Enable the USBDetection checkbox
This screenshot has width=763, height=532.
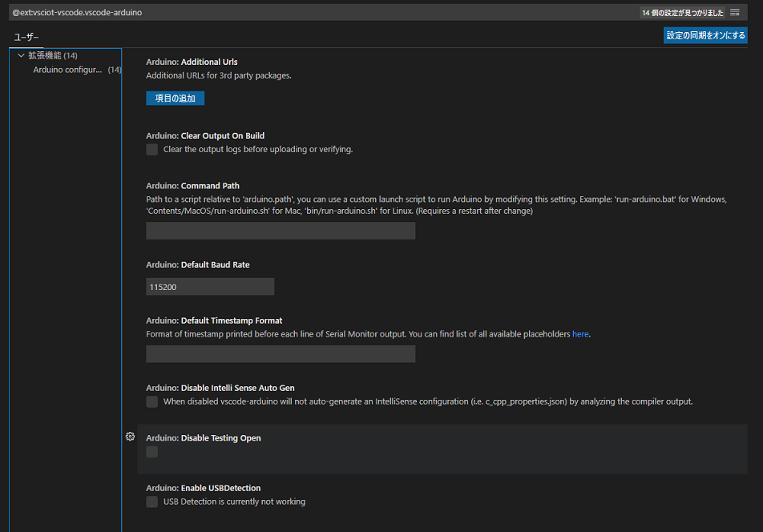pos(151,502)
